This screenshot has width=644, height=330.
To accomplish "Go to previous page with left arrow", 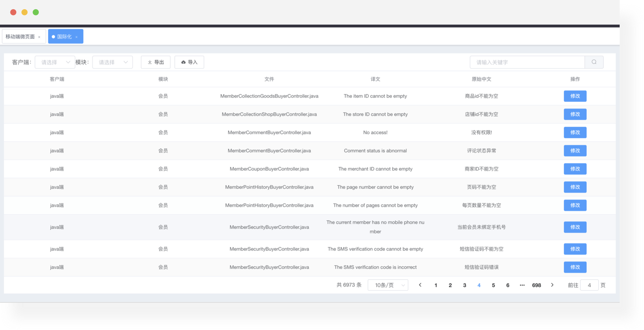I will pyautogui.click(x=420, y=285).
